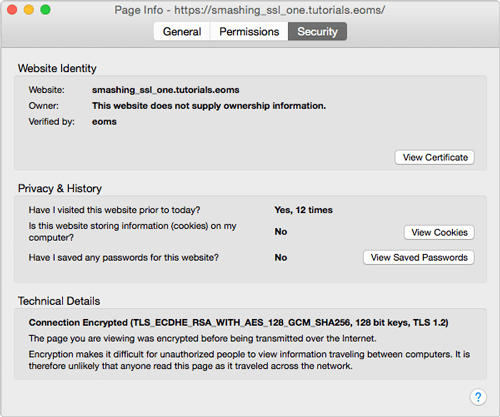This screenshot has height=417, width=500.
Task: Click the Page Info window title text
Action: tap(249, 10)
